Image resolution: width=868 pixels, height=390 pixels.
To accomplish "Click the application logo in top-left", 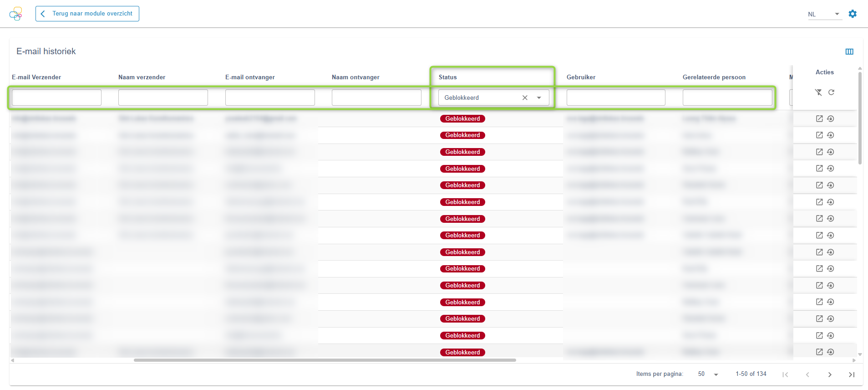I will (x=15, y=14).
